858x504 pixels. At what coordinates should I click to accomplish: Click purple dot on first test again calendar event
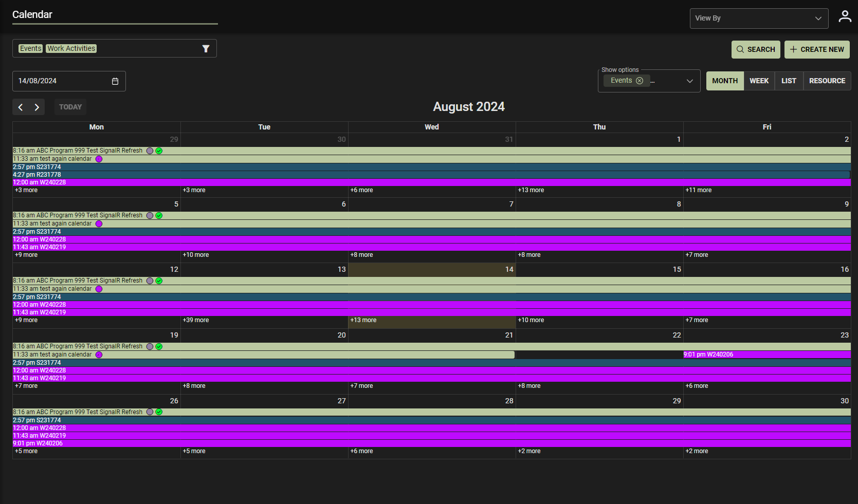(x=99, y=159)
